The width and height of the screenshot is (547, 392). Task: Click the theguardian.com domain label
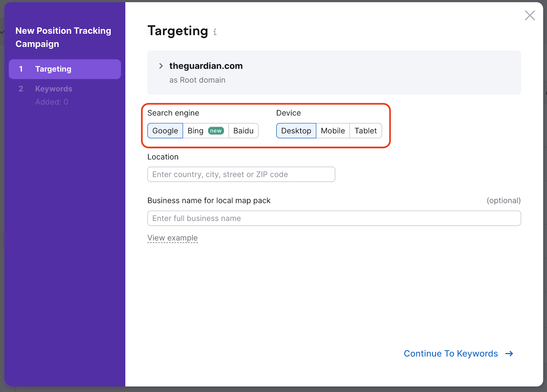tap(205, 66)
